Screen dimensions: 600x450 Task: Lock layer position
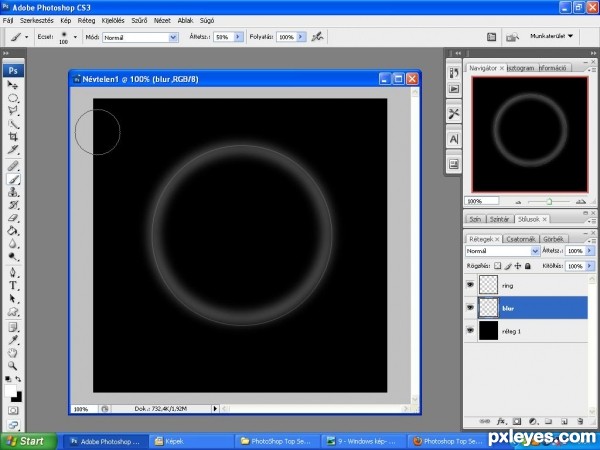[518, 266]
